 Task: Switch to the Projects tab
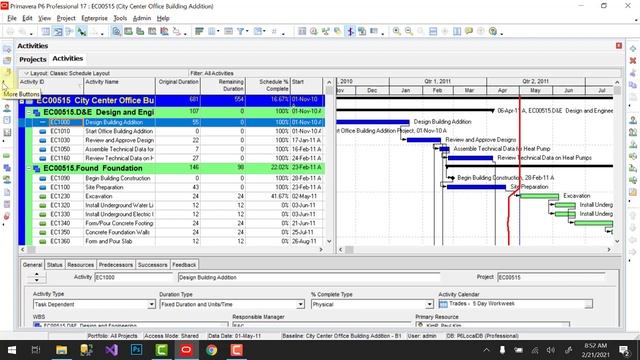pos(33,59)
